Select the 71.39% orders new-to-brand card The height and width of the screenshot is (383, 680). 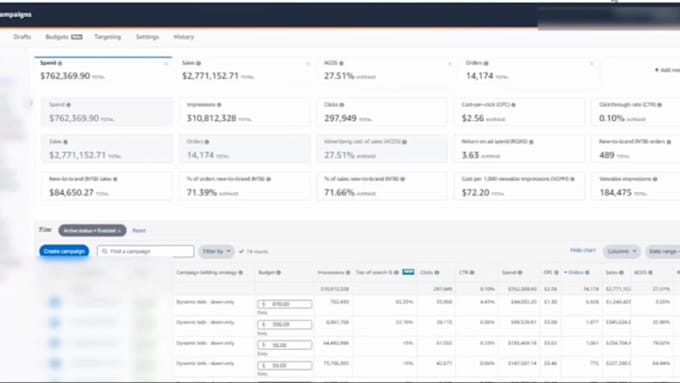[245, 187]
